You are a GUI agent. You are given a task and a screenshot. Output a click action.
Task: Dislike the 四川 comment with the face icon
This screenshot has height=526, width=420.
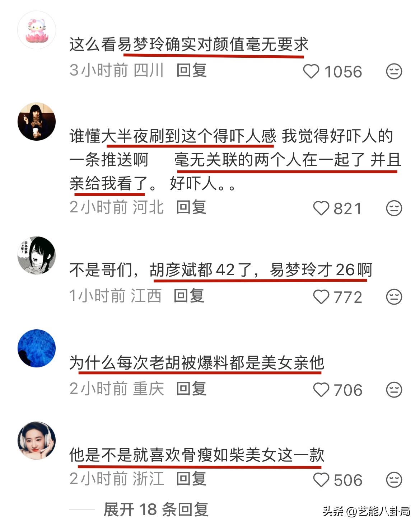394,71
